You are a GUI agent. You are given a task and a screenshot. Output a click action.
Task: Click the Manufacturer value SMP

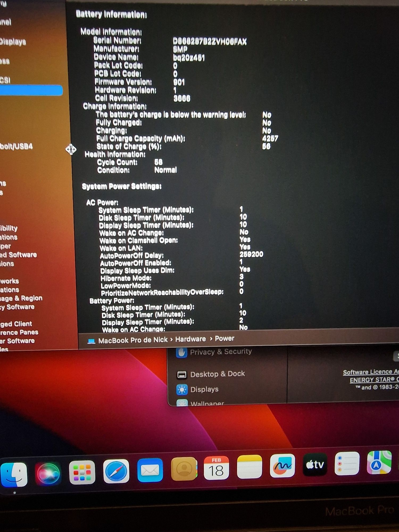(x=180, y=49)
